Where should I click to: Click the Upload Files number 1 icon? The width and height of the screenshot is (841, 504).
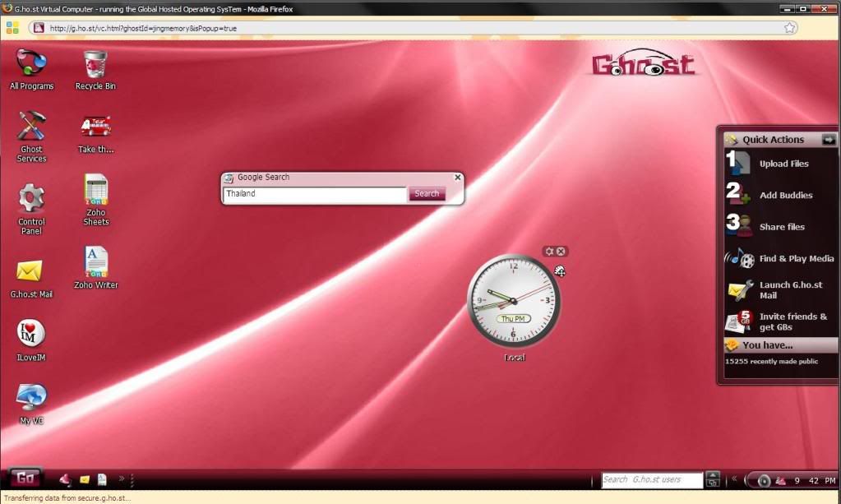coord(737,163)
